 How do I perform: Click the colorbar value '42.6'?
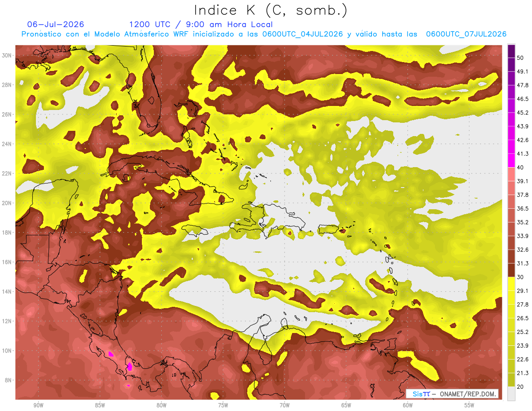523,140
